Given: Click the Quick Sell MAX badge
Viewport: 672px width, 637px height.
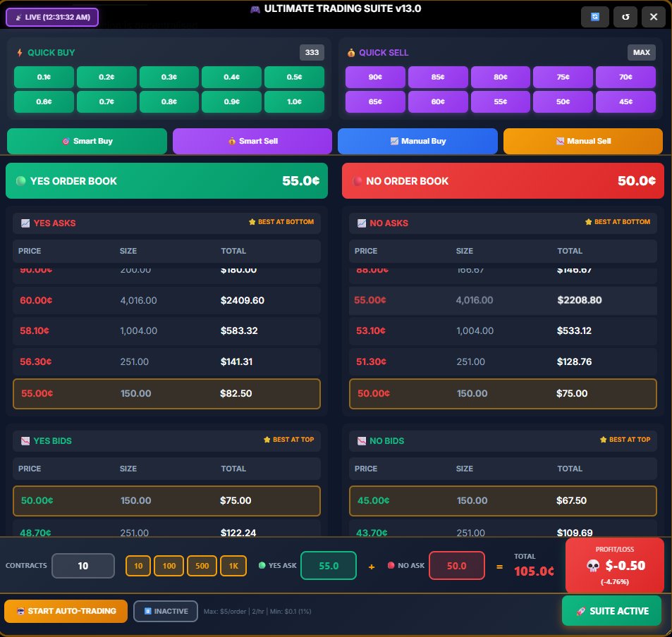Looking at the screenshot, I should click(x=641, y=52).
